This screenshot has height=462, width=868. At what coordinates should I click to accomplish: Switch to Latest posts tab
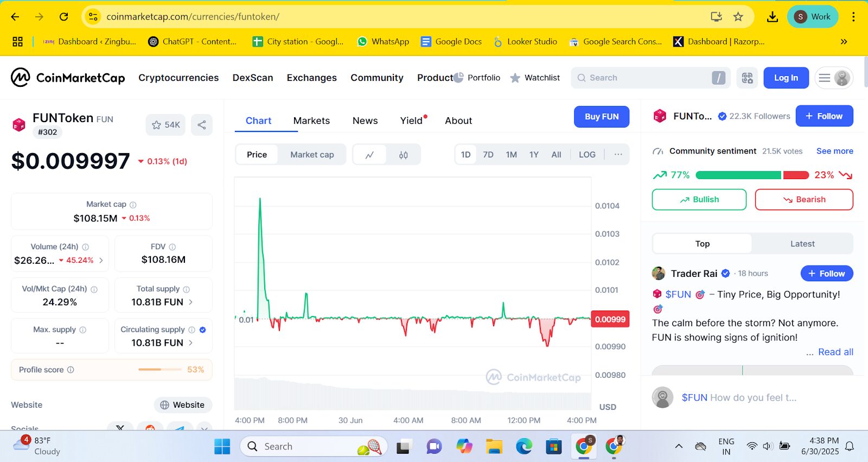pos(802,244)
